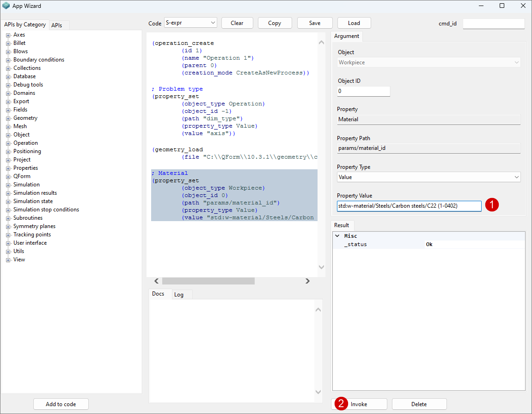Viewport: 532px width, 414px height.
Task: Open the Log tab
Action: 179,295
